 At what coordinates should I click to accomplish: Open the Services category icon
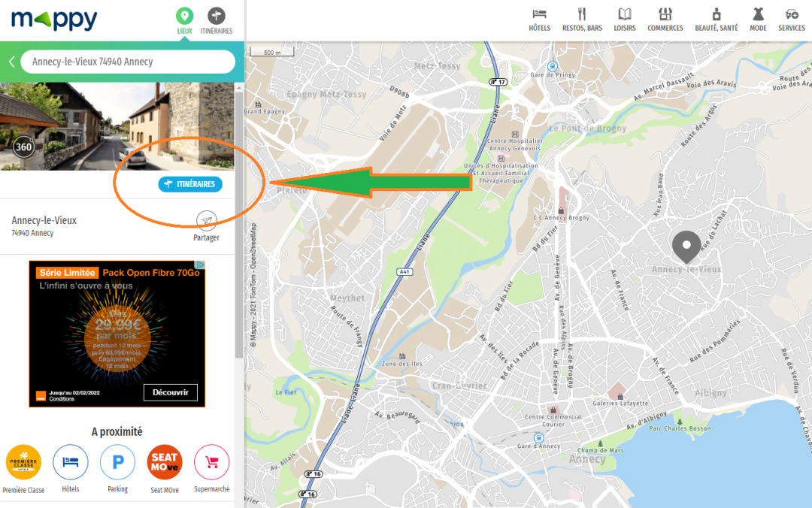tap(791, 20)
